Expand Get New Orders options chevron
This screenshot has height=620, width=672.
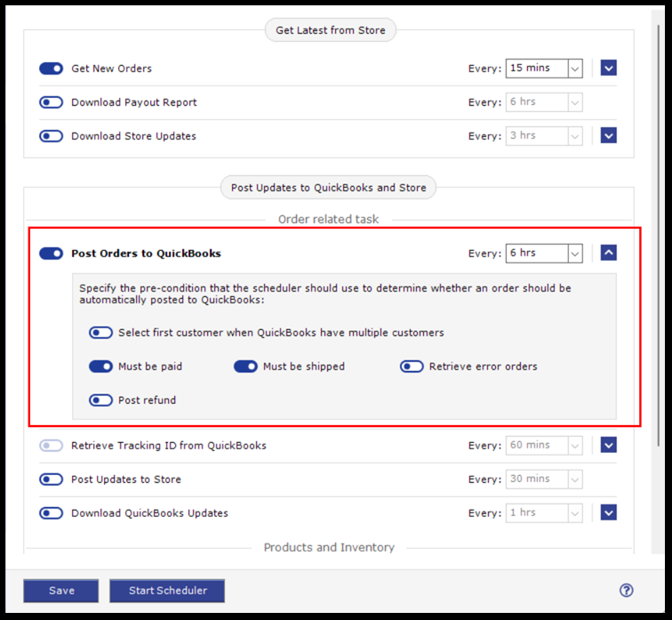pos(609,68)
